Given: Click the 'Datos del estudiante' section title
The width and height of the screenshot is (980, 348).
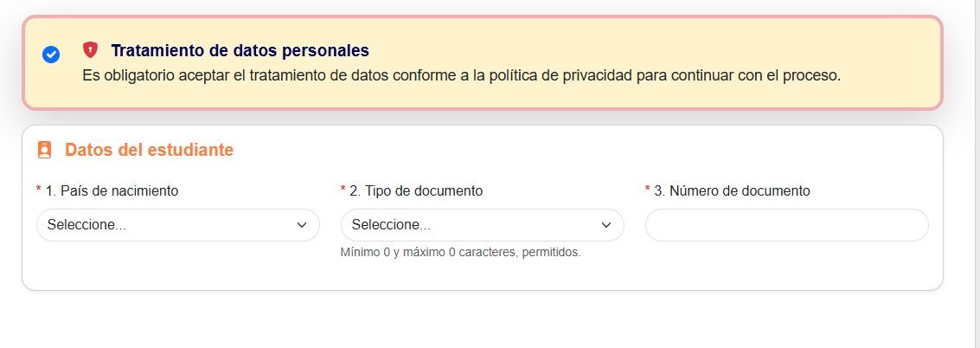Looking at the screenshot, I should 149,150.
